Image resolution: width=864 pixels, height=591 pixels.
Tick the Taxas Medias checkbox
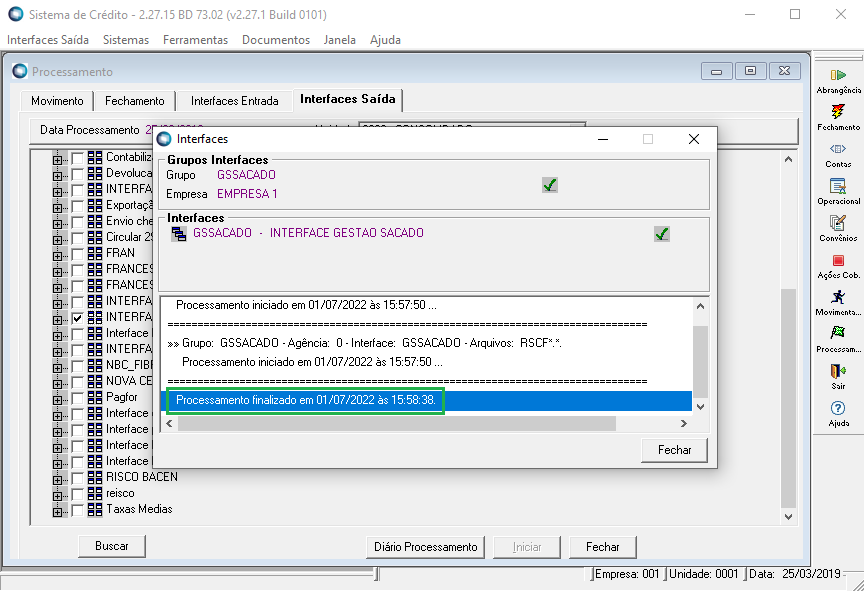(77, 511)
